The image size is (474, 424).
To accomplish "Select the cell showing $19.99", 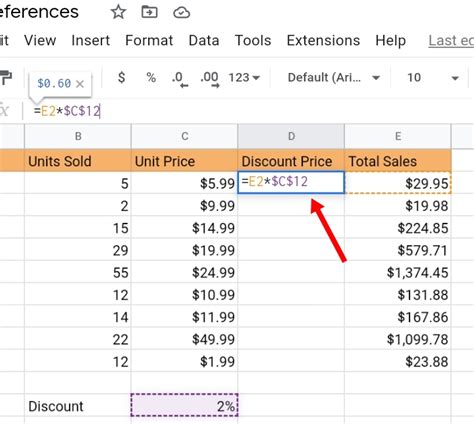I will [x=185, y=250].
